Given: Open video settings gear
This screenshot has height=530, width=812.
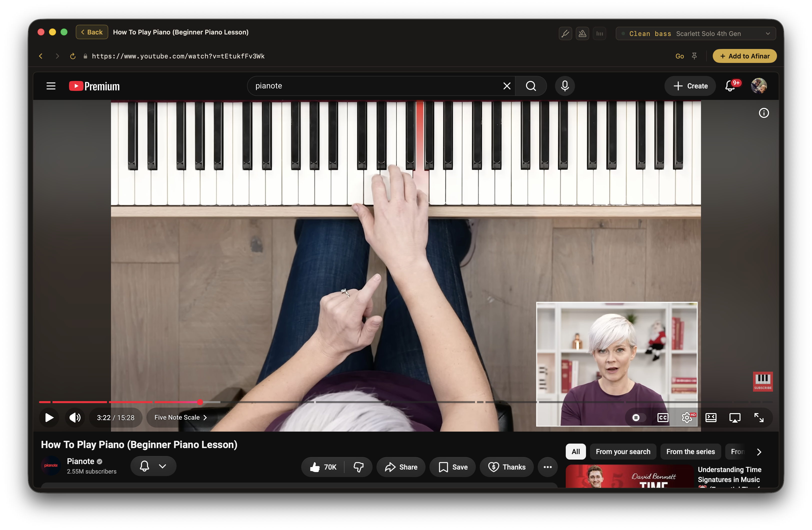Looking at the screenshot, I should pos(687,418).
